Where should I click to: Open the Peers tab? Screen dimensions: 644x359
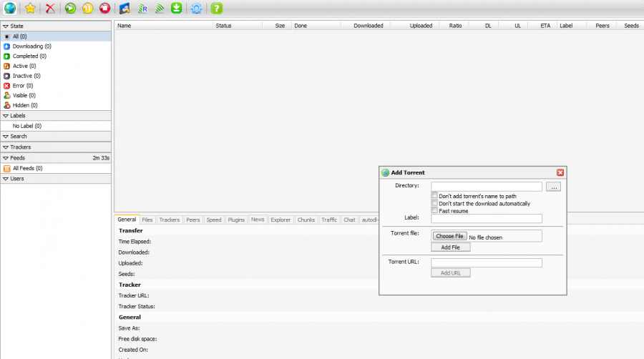tap(192, 220)
